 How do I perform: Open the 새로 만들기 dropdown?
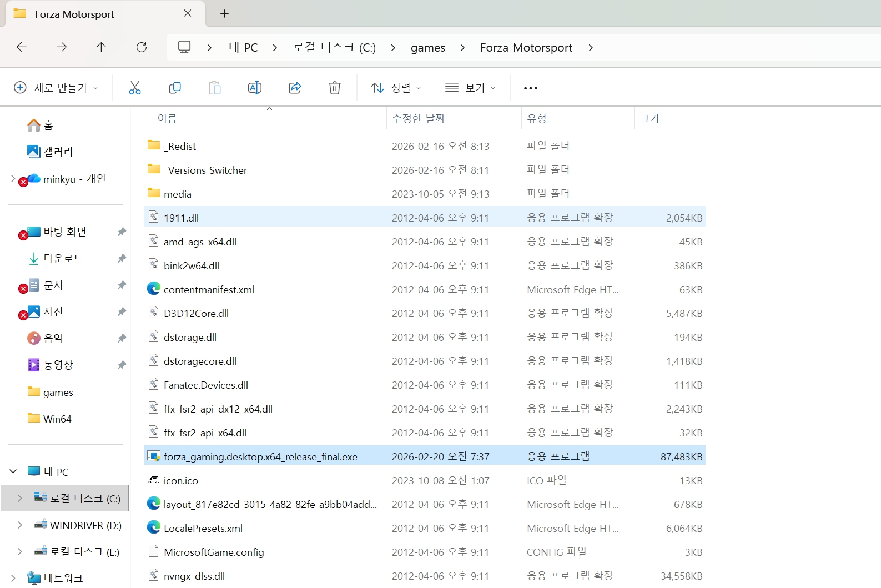tap(56, 88)
